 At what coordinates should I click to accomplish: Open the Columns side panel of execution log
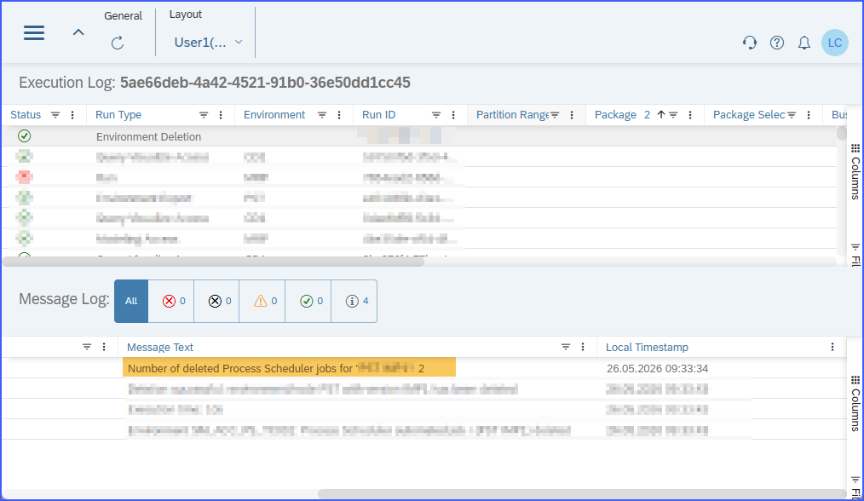coord(855,171)
